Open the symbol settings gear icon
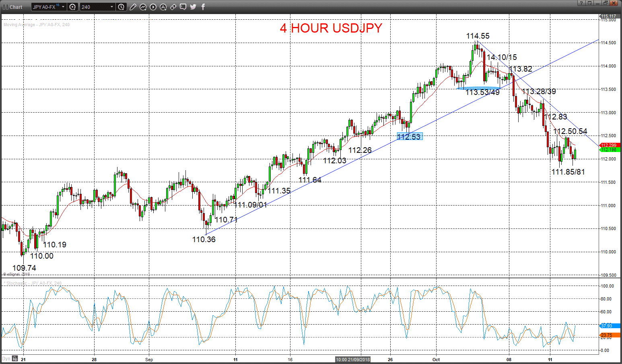This screenshot has width=622, height=364. (x=72, y=7)
